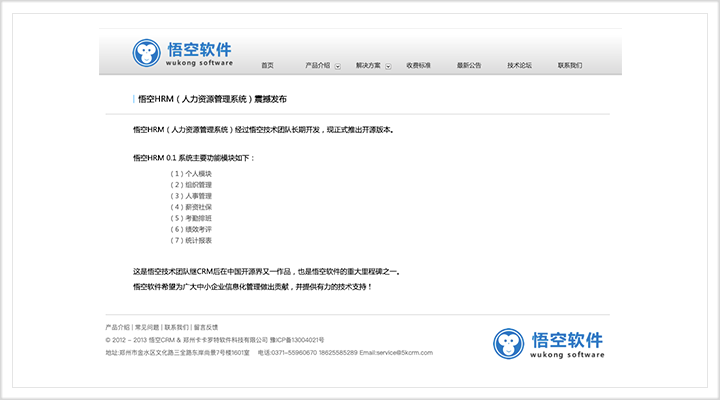Expand the 解决方案 dropdown arrow
This screenshot has height=400, width=720.
point(387,66)
